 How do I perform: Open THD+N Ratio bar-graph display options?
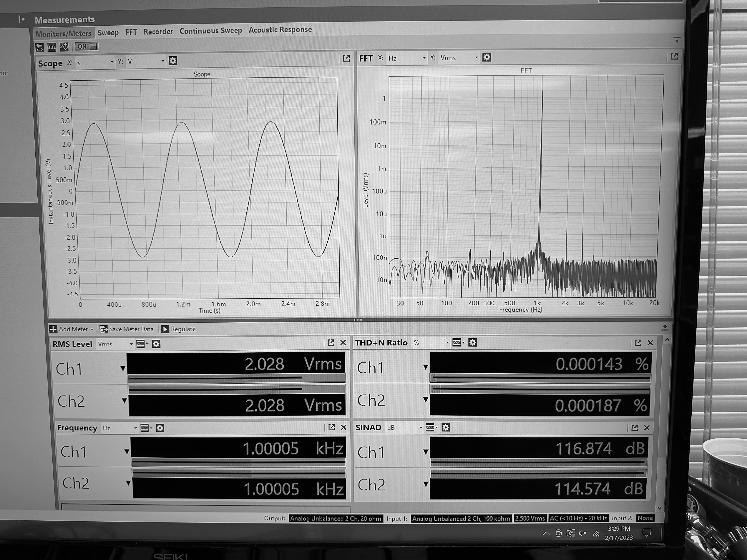(x=458, y=343)
